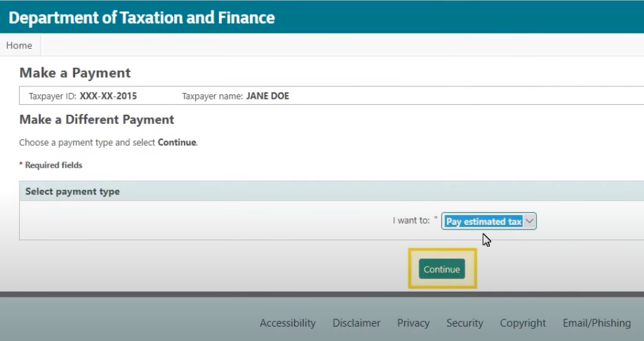The height and width of the screenshot is (341, 644).
Task: Click the green Continue button
Action: pyautogui.click(x=442, y=269)
